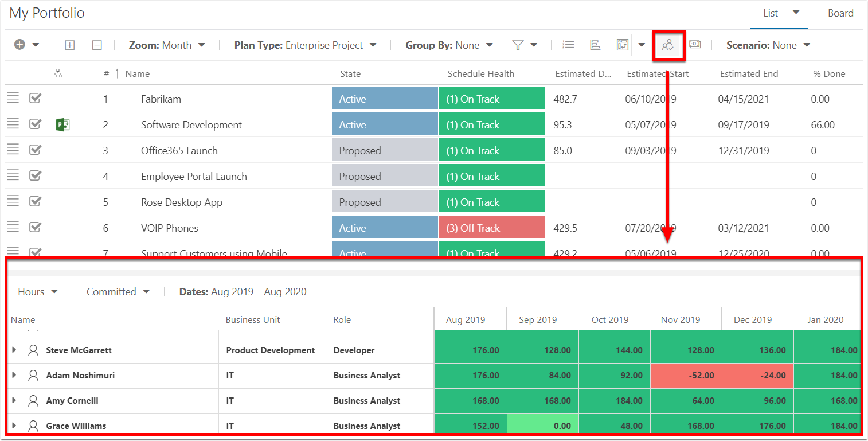
Task: Switch to the List tab
Action: 771,13
